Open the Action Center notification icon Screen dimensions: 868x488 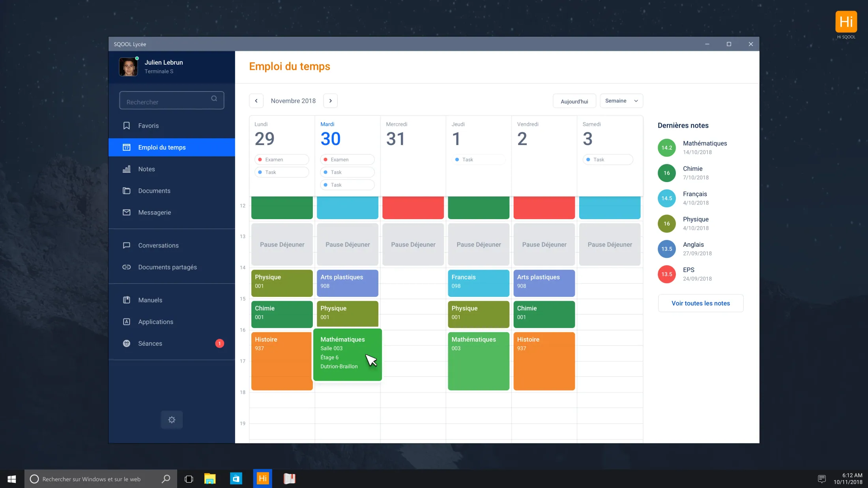click(x=821, y=479)
